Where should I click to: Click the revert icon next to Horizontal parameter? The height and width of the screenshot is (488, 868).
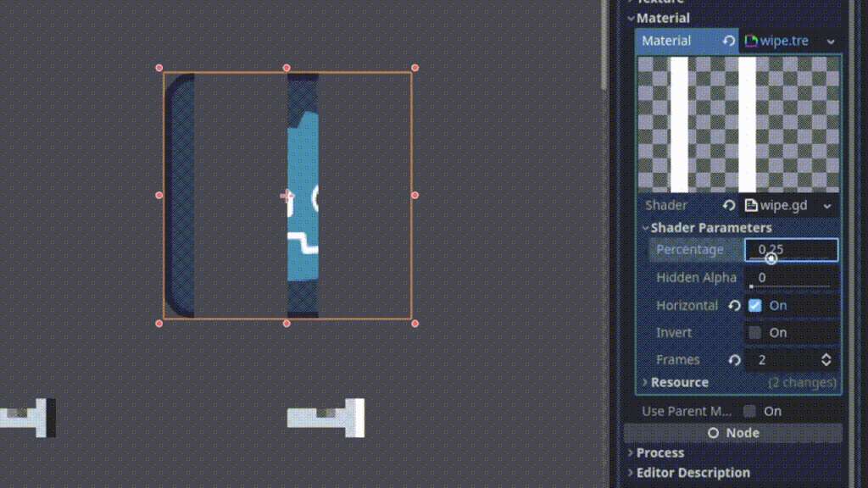734,305
